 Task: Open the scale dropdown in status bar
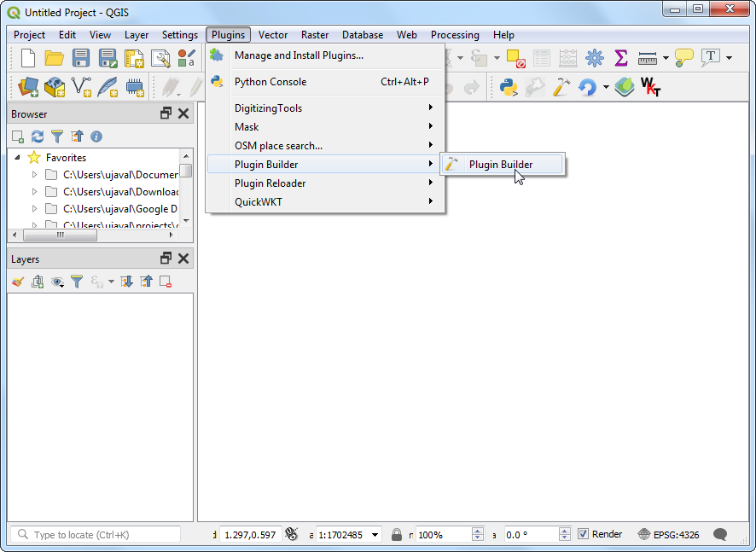point(375,535)
